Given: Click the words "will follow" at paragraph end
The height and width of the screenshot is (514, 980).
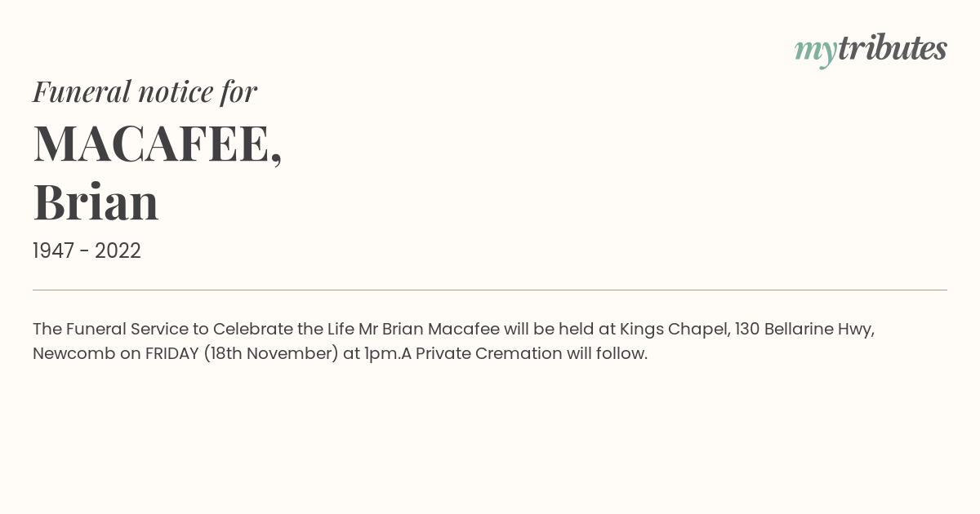Looking at the screenshot, I should 607,353.
